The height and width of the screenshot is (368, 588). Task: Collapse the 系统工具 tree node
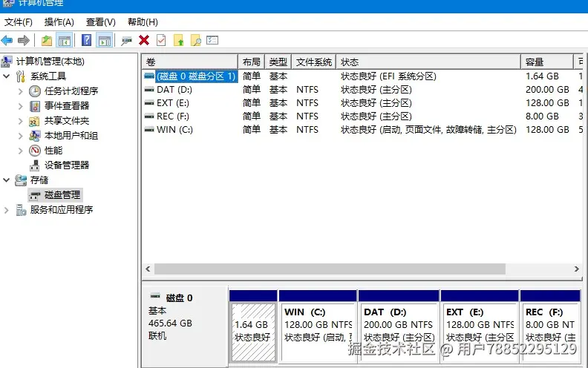(7, 76)
